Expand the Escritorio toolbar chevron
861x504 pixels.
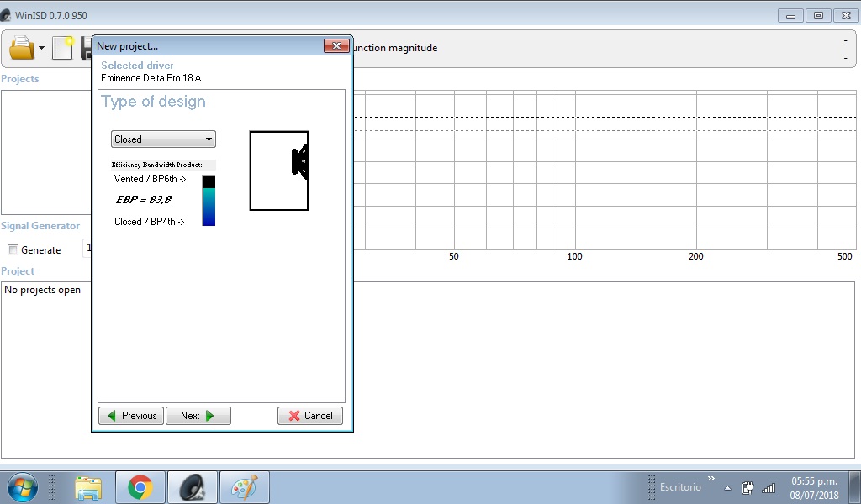(x=711, y=479)
